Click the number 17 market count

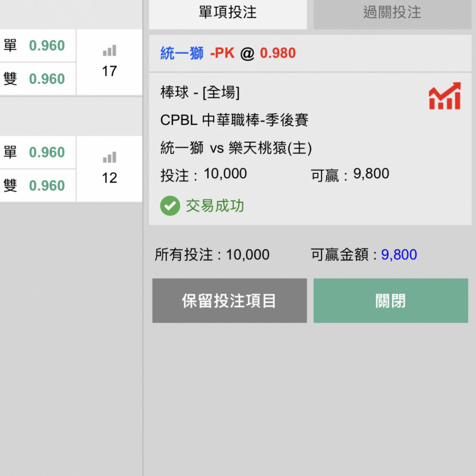(x=109, y=71)
